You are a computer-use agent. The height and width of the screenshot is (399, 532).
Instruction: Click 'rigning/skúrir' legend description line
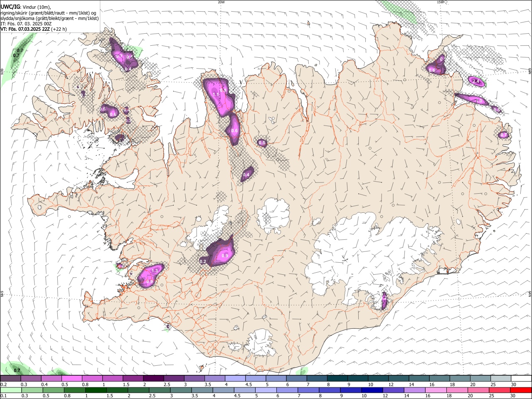[x=48, y=13]
